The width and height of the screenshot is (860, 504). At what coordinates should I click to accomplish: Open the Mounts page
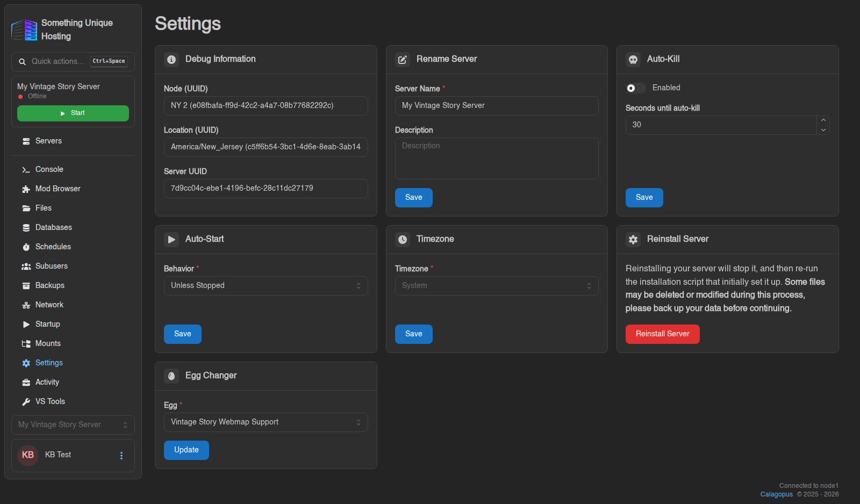point(73,344)
